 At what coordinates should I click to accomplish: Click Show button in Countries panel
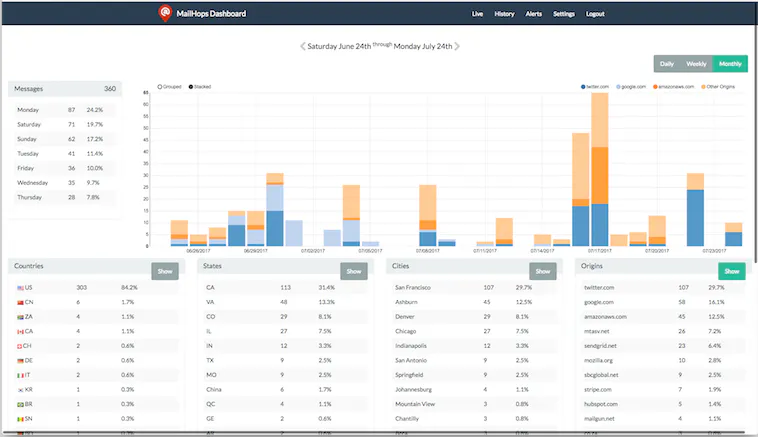(x=165, y=271)
